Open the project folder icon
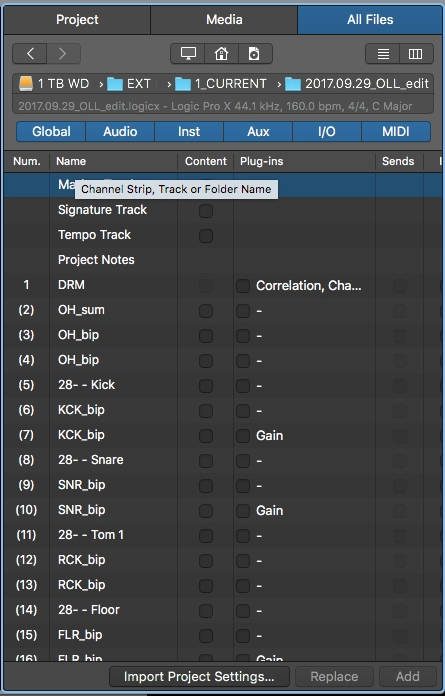The height and width of the screenshot is (696, 445). tap(255, 54)
